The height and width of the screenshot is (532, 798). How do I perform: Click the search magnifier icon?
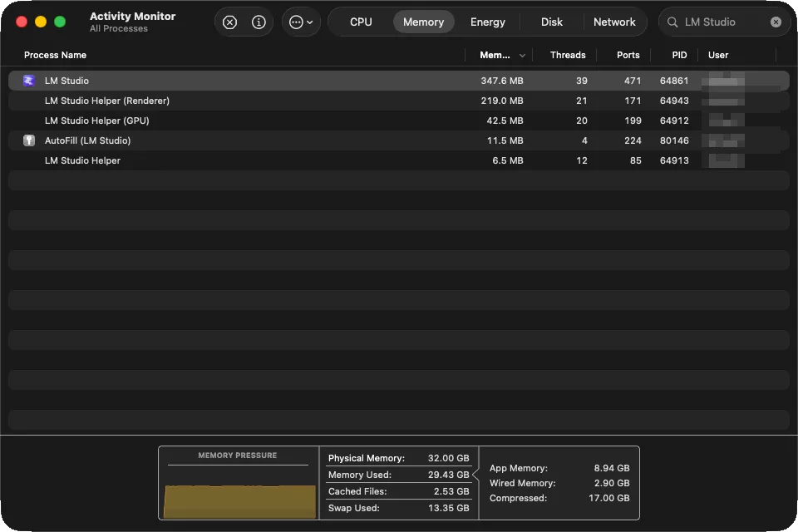(x=672, y=22)
